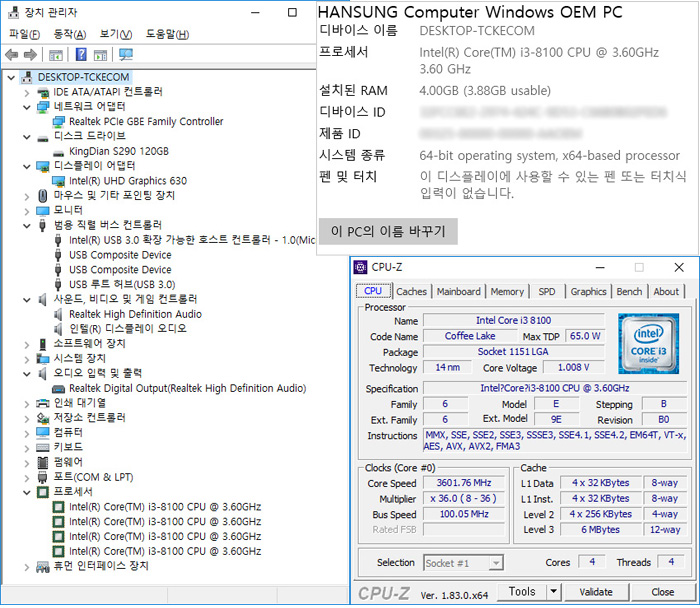700x608 pixels.
Task: Click the Forward arrow in Device Manager toolbar
Action: pyautogui.click(x=30, y=55)
